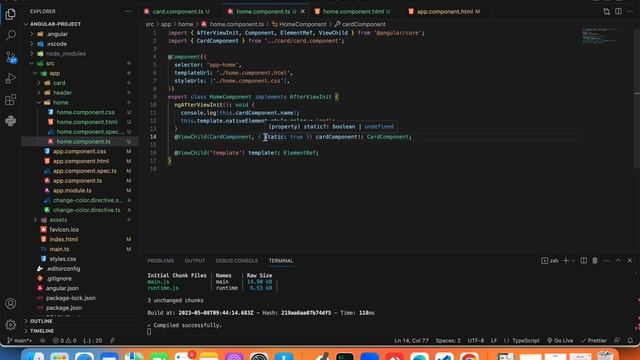Open the Python view in the activity bar
This screenshot has height=360, width=640.
pos(11,121)
